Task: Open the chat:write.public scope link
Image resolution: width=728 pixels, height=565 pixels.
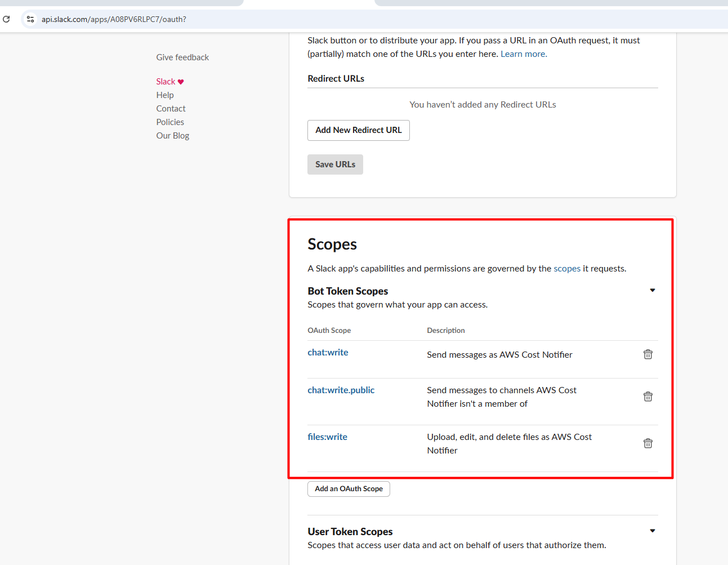Action: (x=341, y=390)
